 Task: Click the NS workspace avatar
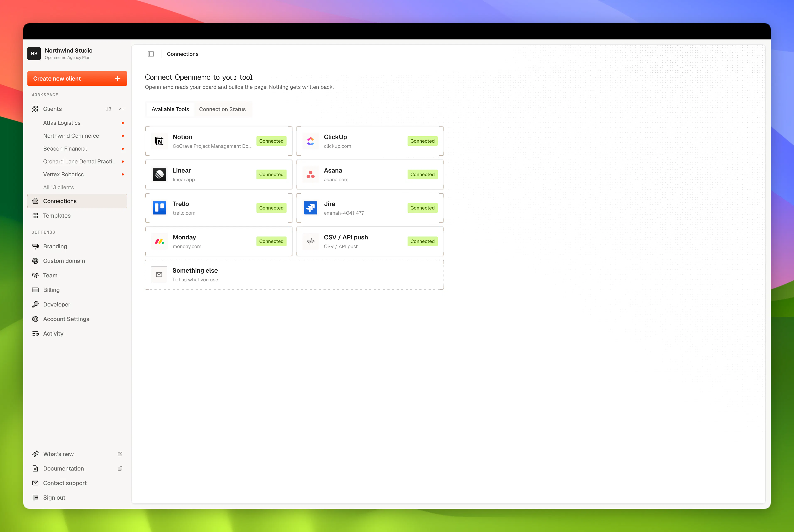34,54
